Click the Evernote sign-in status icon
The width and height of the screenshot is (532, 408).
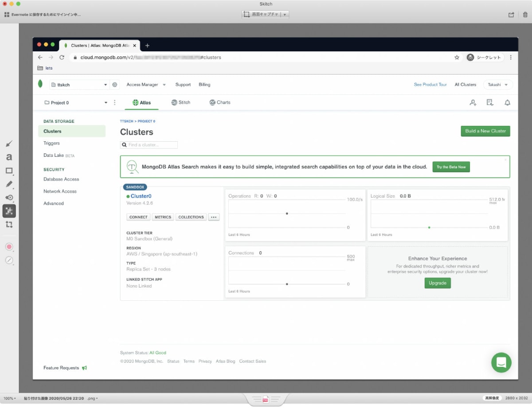7,14
